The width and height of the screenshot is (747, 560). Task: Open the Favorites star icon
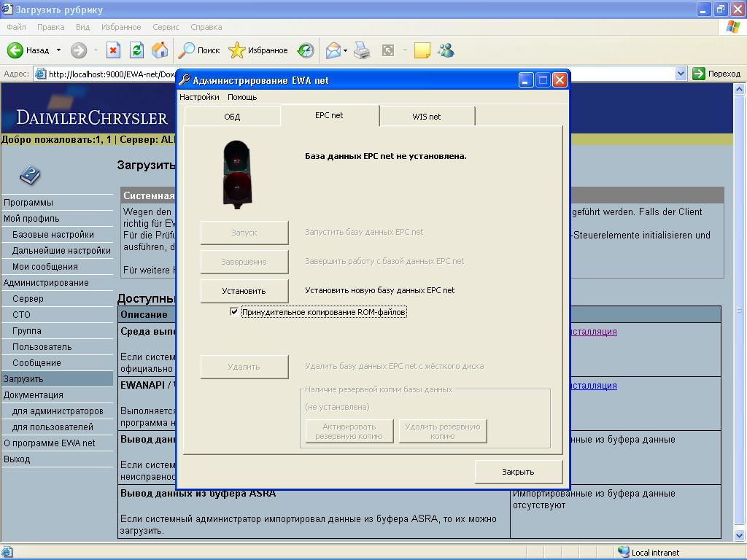[x=237, y=50]
